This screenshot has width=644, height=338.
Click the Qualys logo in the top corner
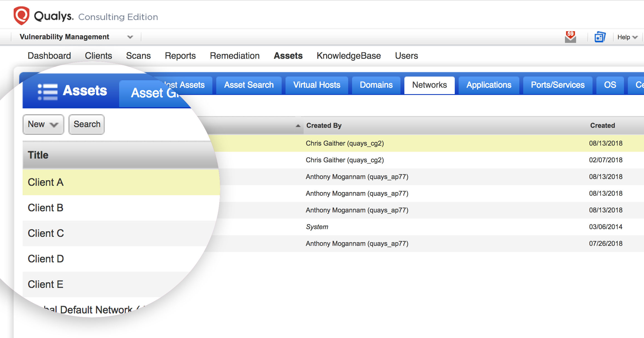(x=22, y=16)
